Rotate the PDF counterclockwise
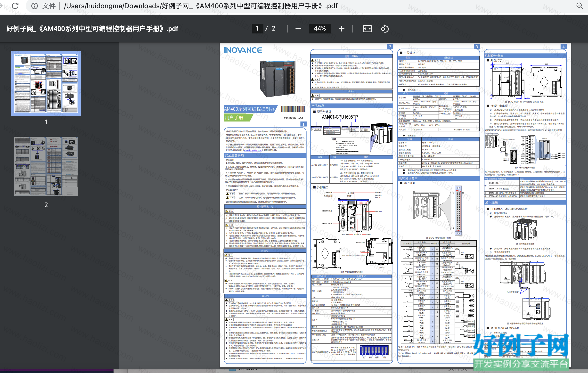The image size is (588, 373). (384, 29)
